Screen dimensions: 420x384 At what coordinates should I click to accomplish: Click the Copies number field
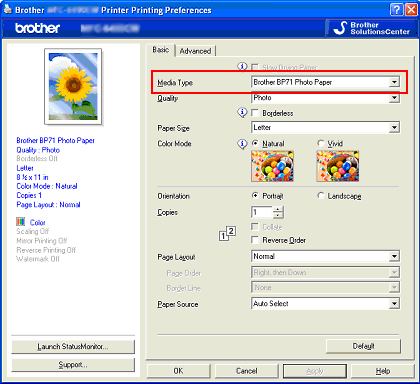pyautogui.click(x=262, y=212)
